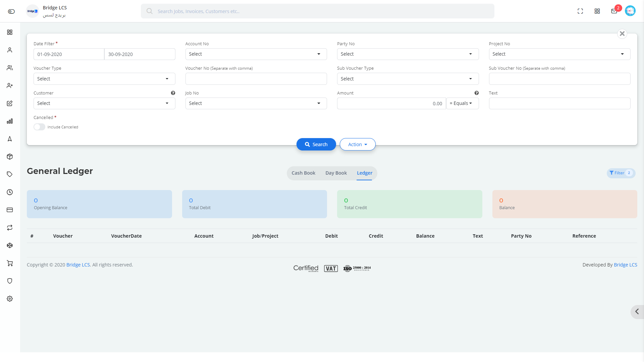The height and width of the screenshot is (362, 644).
Task: Click the tags/labels icon in sidebar
Action: [x=10, y=174]
